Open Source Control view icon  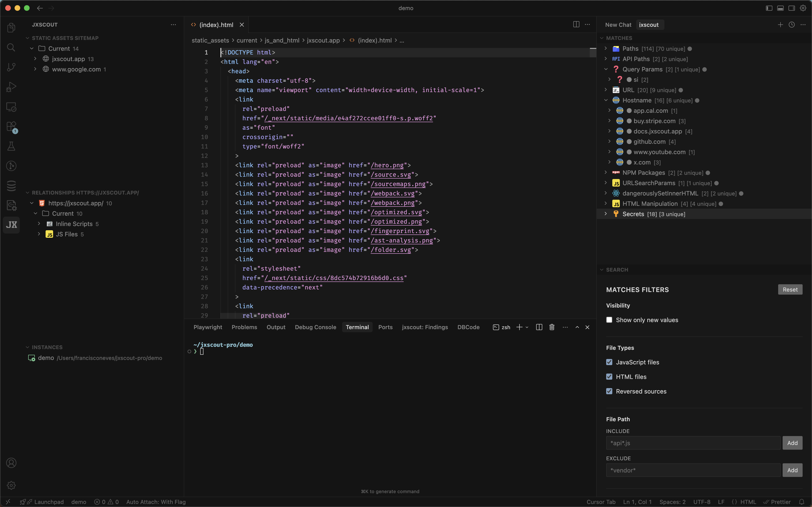[11, 67]
